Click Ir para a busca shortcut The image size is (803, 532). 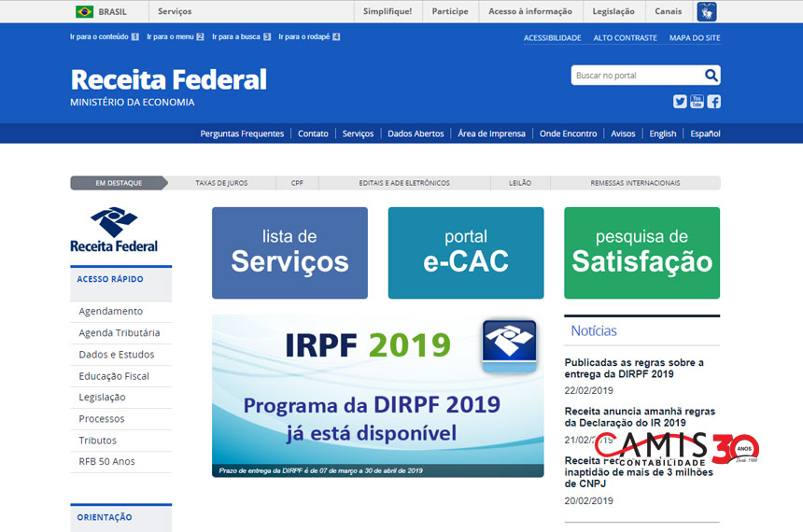(241, 36)
